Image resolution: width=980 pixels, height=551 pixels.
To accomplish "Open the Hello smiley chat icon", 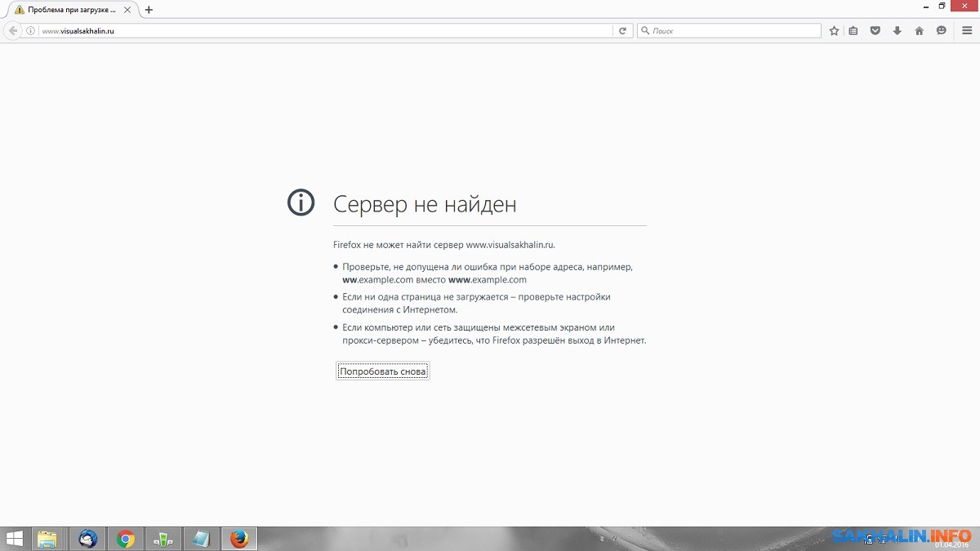I will [x=942, y=31].
